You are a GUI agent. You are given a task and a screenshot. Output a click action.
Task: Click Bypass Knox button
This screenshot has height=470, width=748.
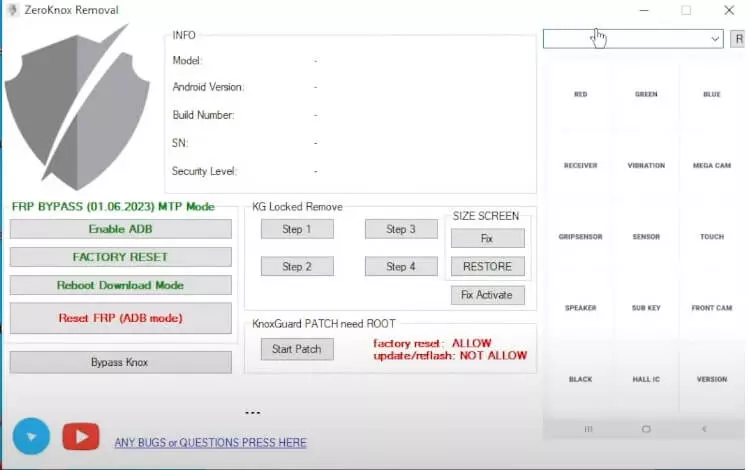pos(121,362)
